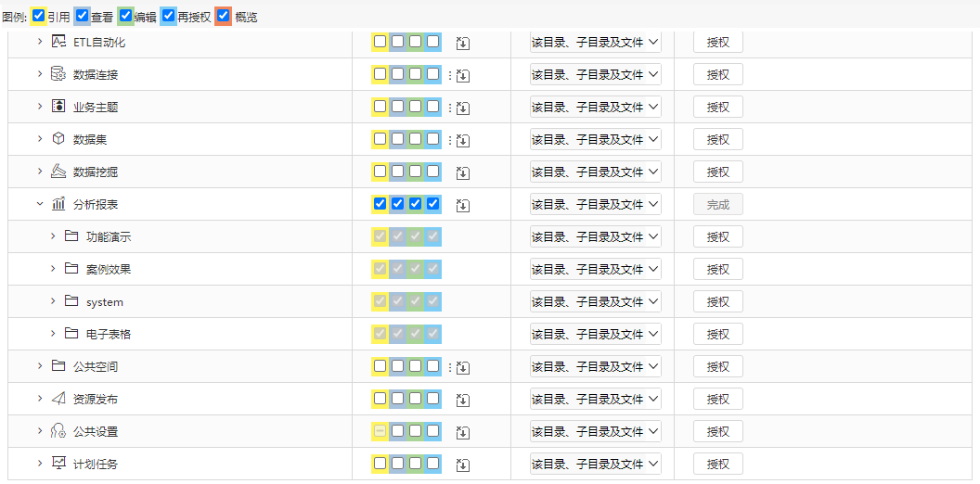Expand the 数据连接 tree node
980x484 pixels.
39,74
